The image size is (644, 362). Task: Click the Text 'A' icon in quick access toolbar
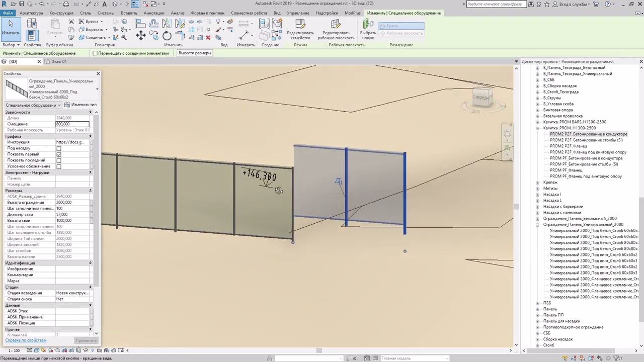(106, 4)
